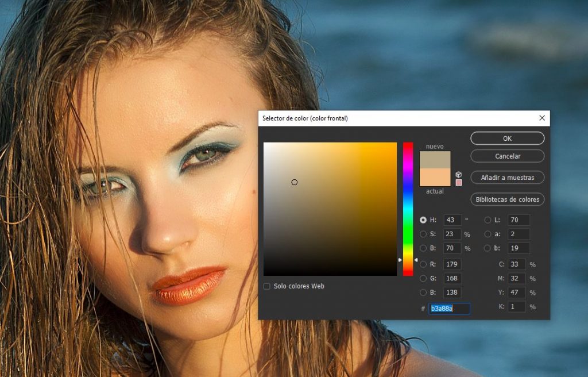This screenshot has width=588, height=377.
Task: Click the C cyan percentage field
Action: pos(517,264)
